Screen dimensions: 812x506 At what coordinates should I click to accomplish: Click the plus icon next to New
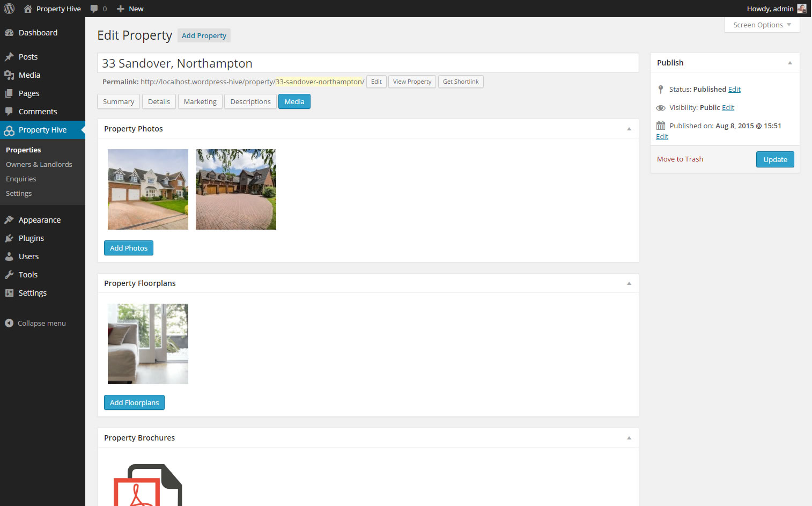tap(121, 9)
